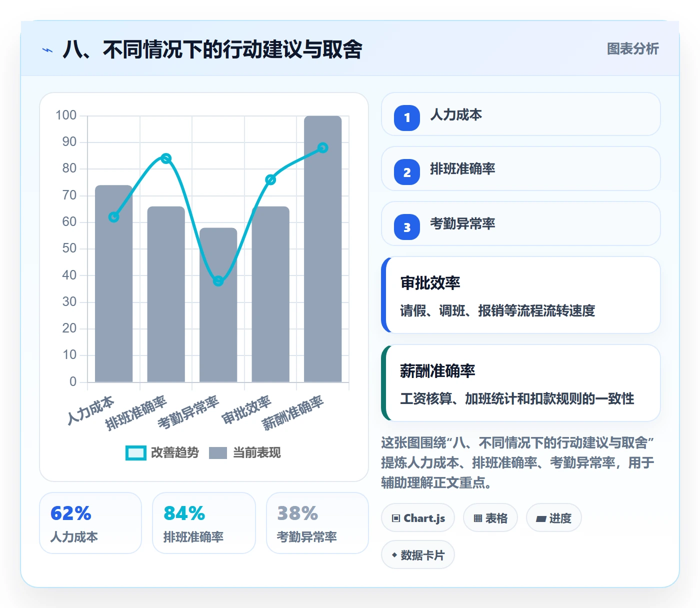Click the gray 考勤异常率 bar in the chart
This screenshot has height=608, width=700.
218,305
